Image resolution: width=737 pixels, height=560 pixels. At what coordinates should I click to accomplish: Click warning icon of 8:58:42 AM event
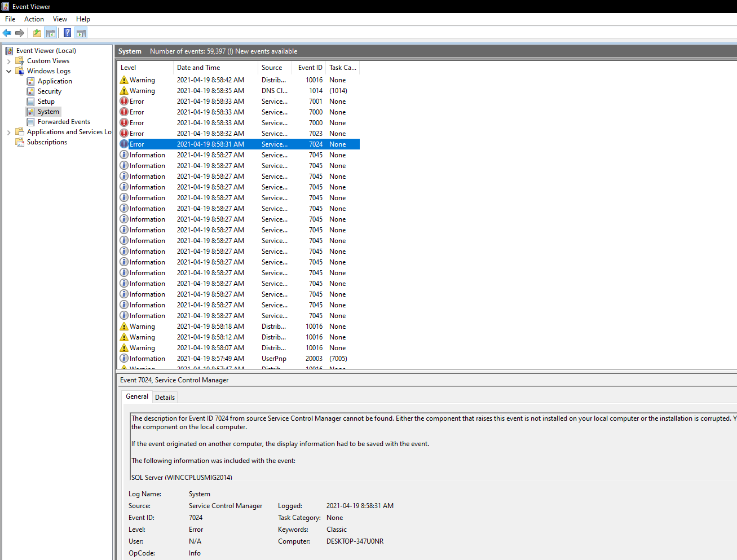tap(124, 80)
